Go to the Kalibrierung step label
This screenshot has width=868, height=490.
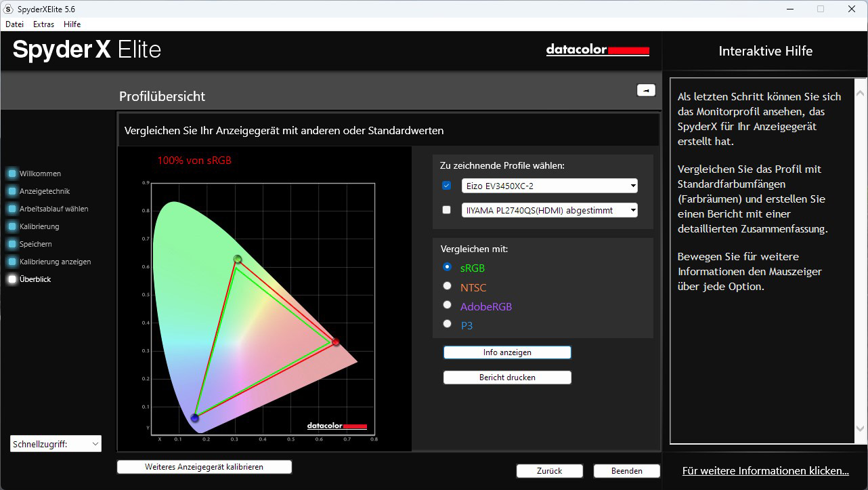pyautogui.click(x=39, y=226)
